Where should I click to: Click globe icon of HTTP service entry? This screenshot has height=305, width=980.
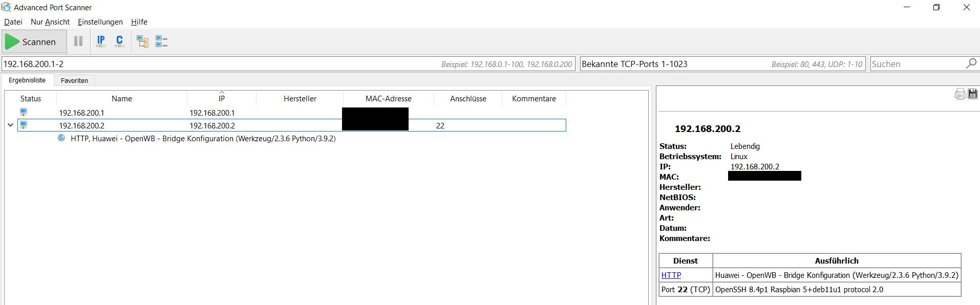coord(61,138)
